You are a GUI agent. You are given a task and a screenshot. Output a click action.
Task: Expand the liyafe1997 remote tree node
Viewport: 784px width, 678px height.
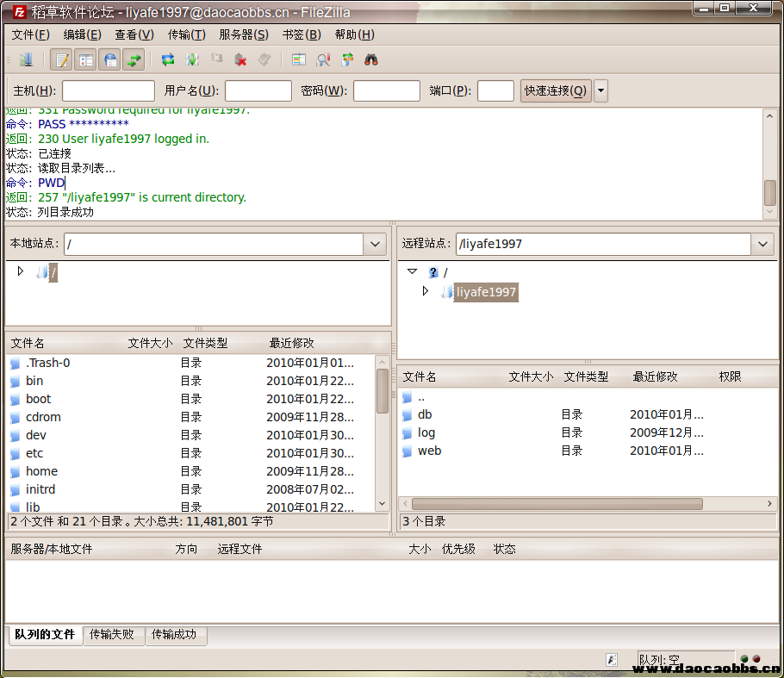click(x=426, y=291)
